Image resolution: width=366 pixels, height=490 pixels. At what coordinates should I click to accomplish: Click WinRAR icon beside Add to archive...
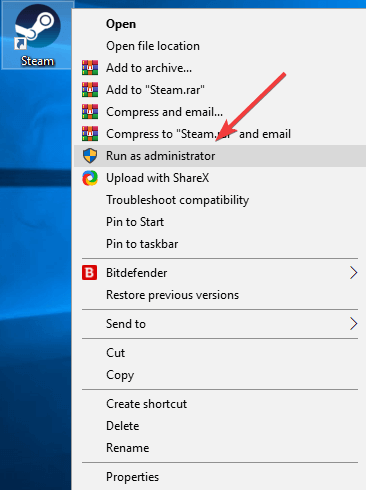coord(90,68)
